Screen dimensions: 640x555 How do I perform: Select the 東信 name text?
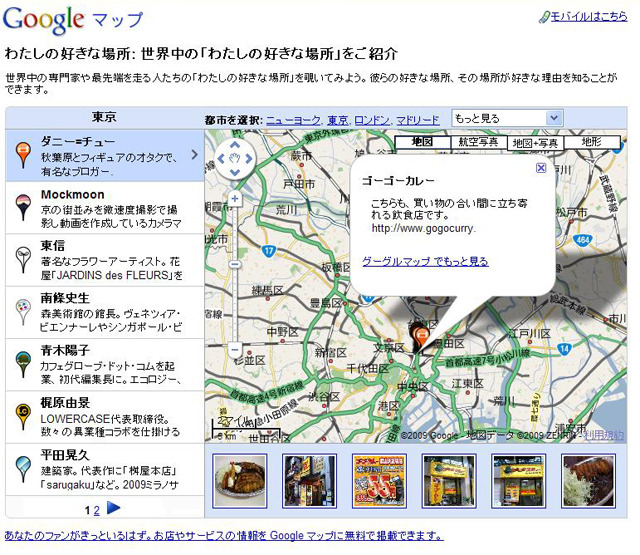[53, 246]
